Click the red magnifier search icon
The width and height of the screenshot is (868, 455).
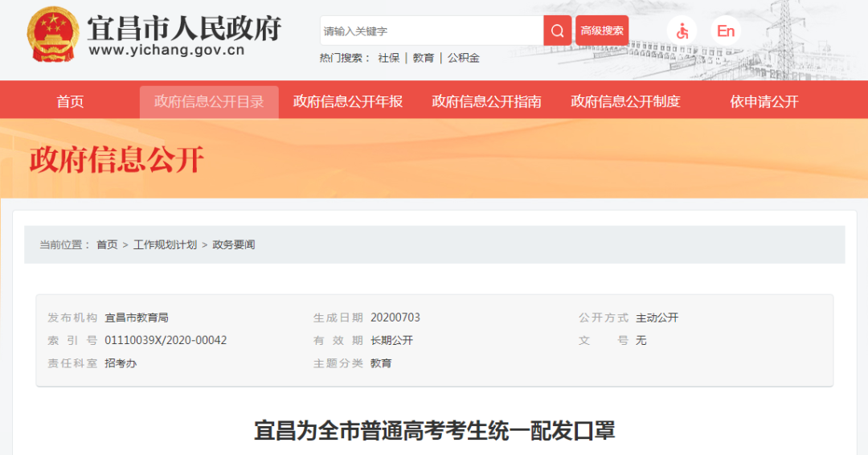pyautogui.click(x=557, y=31)
